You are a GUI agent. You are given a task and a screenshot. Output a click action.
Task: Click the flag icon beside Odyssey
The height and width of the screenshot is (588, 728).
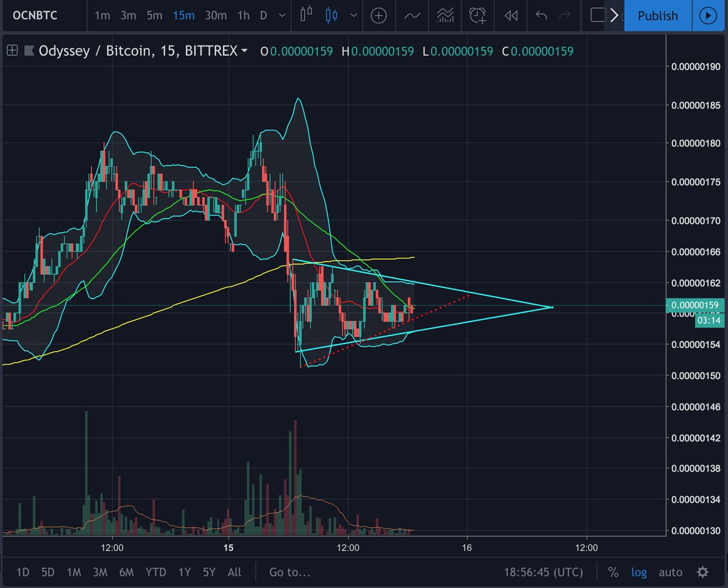pyautogui.click(x=29, y=50)
